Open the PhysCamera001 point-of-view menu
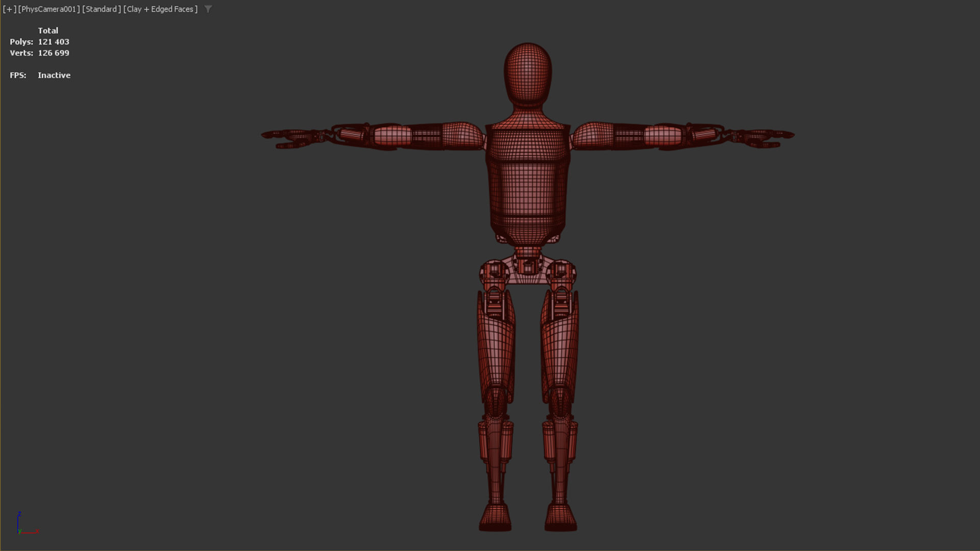Viewport: 980px width, 551px height. pos(49,9)
